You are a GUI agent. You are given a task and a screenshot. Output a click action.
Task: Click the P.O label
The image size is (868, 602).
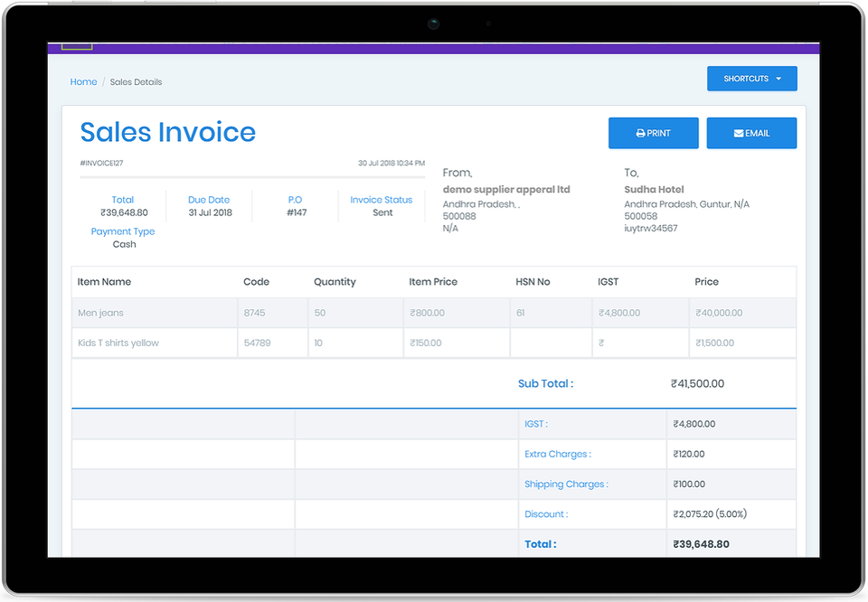(x=295, y=200)
